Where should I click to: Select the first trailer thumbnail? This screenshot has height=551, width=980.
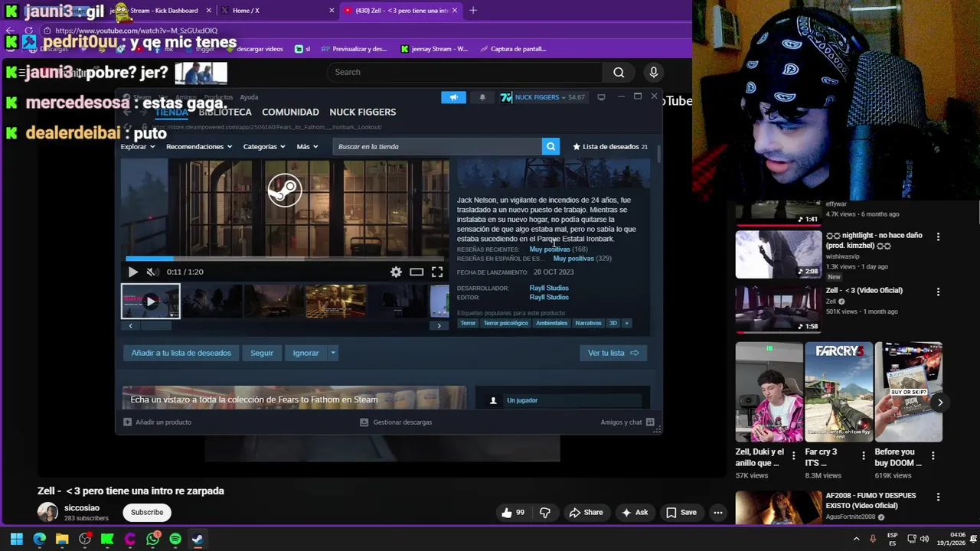point(150,301)
